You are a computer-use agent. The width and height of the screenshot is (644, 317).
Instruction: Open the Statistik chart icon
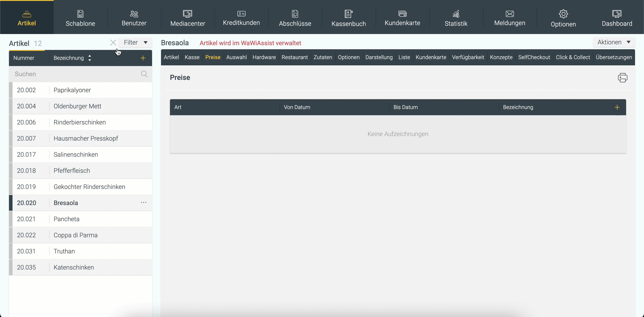pos(456,14)
